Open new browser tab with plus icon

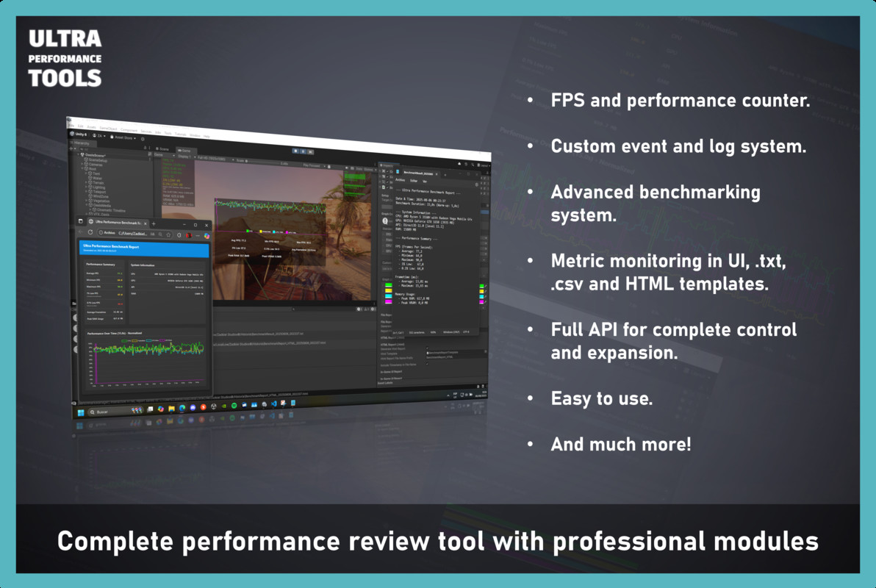coord(154,224)
